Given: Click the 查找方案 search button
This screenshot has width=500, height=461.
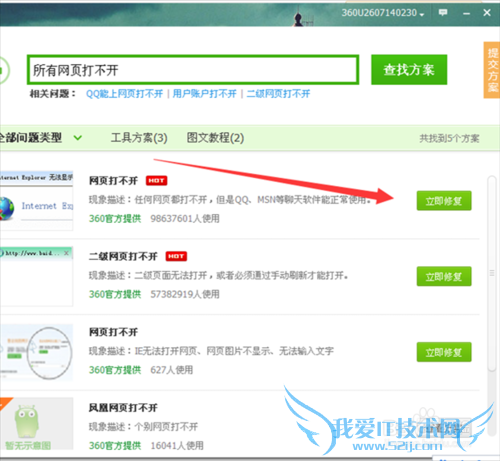Looking at the screenshot, I should [x=409, y=70].
